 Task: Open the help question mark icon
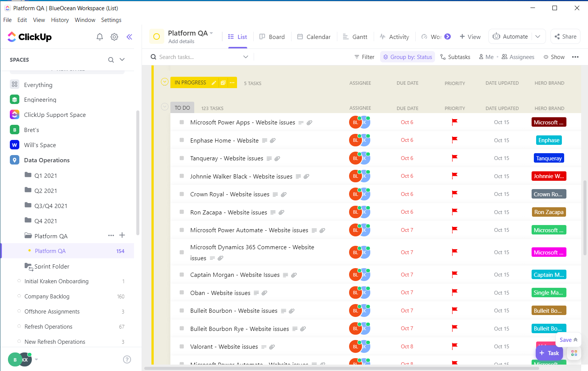point(127,359)
